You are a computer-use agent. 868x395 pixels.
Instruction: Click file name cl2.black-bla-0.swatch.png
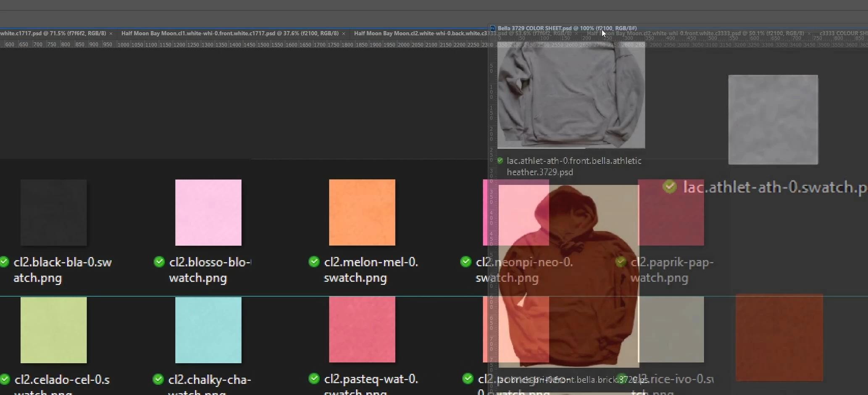[63, 270]
